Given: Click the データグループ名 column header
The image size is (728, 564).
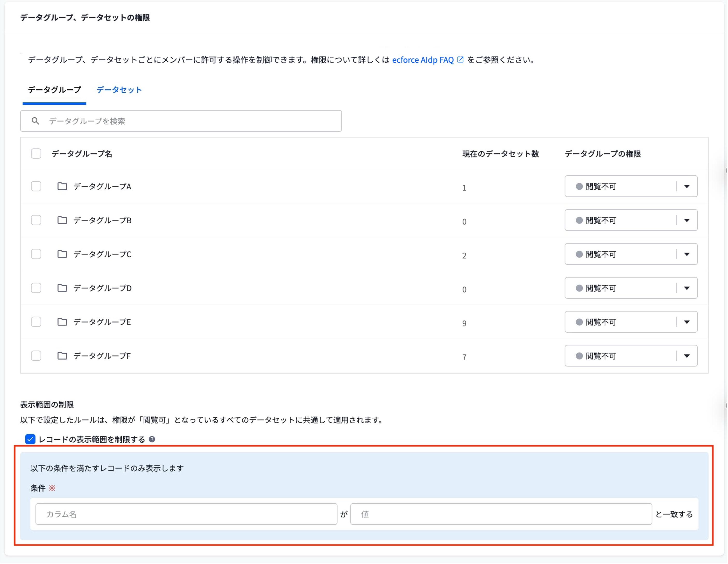Looking at the screenshot, I should tap(82, 154).
